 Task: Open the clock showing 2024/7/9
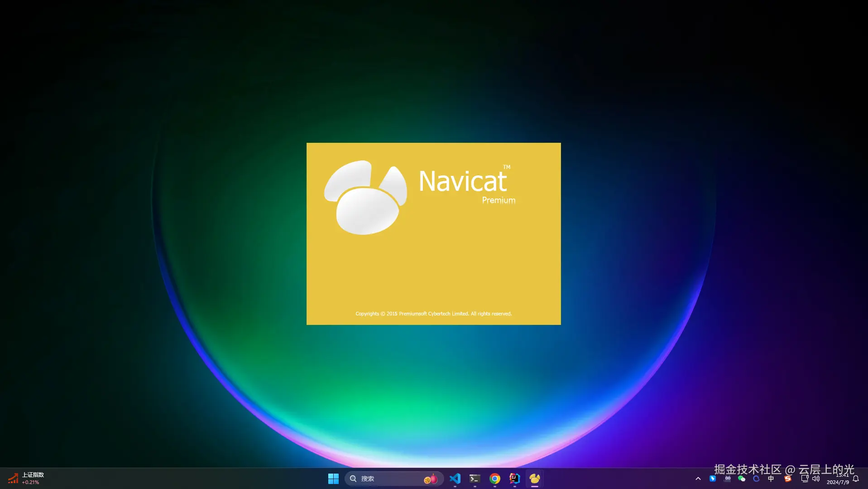838,479
